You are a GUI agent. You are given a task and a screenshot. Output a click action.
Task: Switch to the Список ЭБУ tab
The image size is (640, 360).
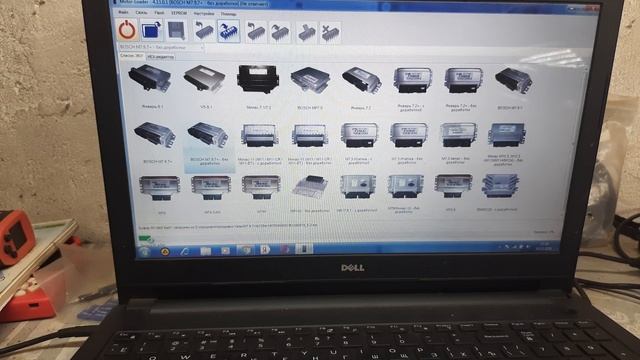[x=131, y=55]
